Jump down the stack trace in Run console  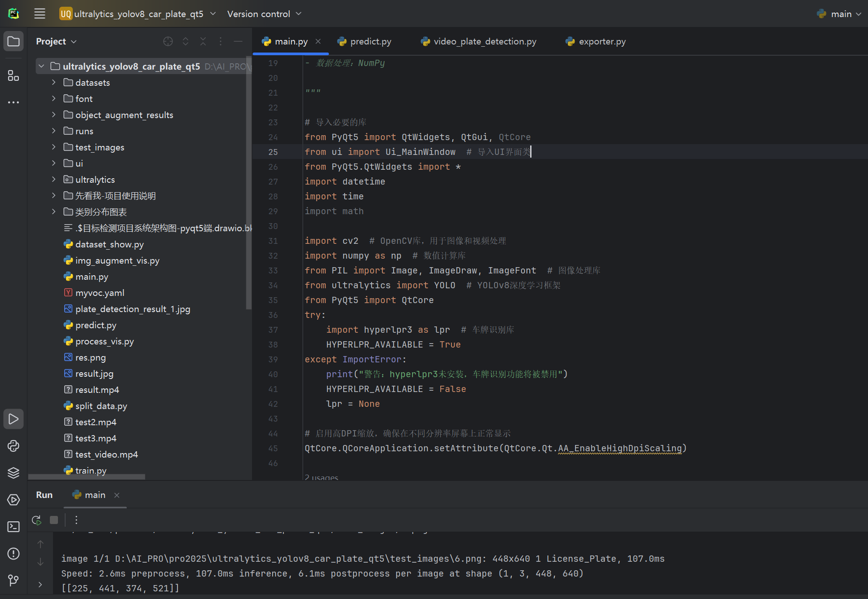click(40, 562)
